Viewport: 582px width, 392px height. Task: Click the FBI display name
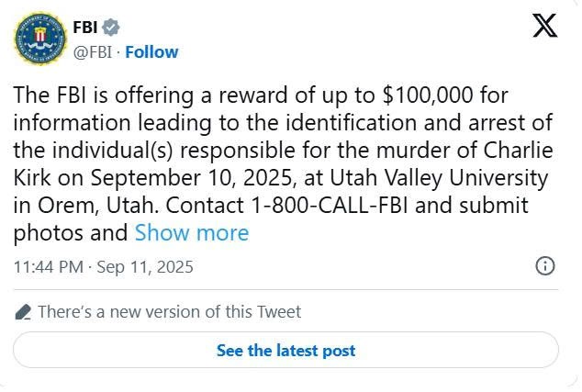tap(84, 28)
